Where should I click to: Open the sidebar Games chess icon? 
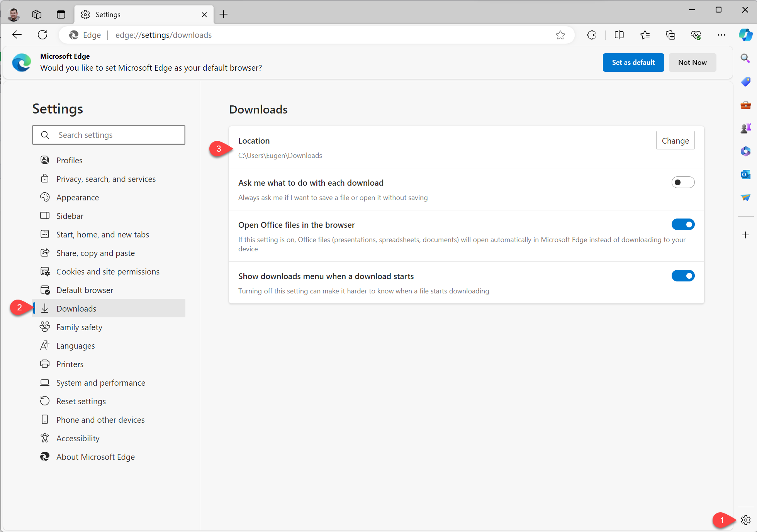(745, 128)
